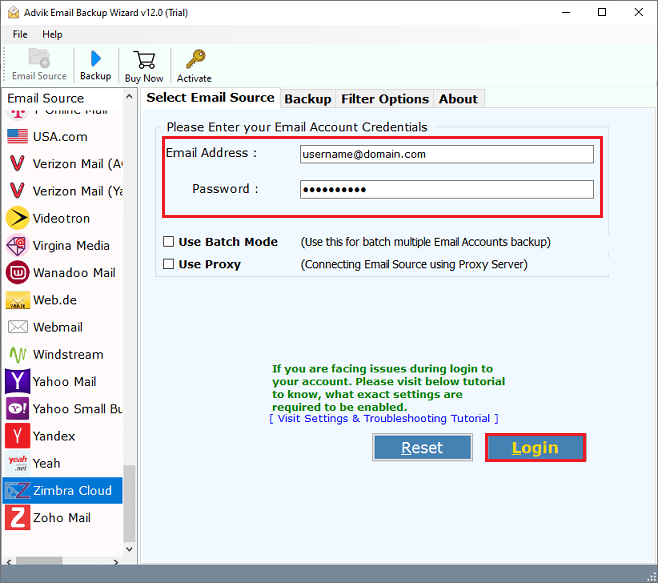This screenshot has width=658, height=583.
Task: Click the Email Source toolbar icon
Action: (39, 58)
